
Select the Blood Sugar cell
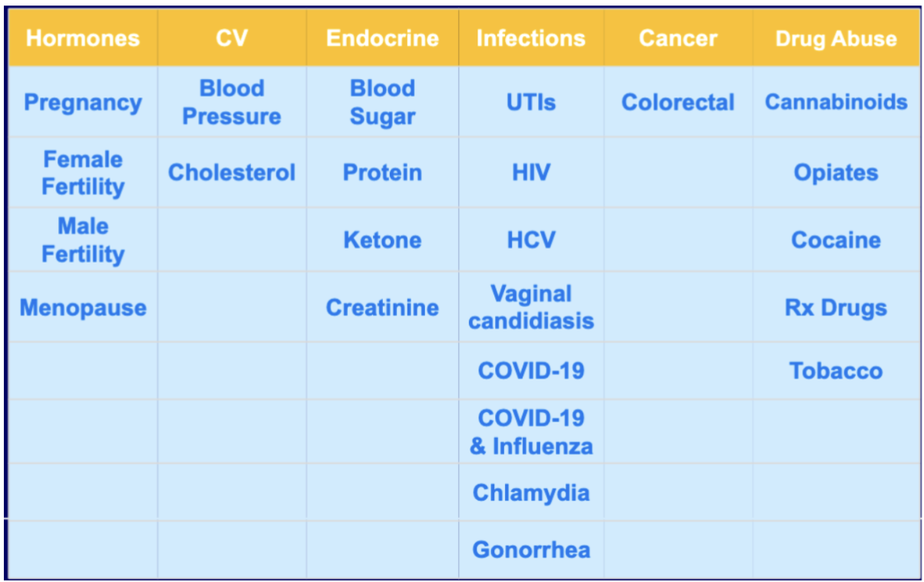tap(382, 102)
